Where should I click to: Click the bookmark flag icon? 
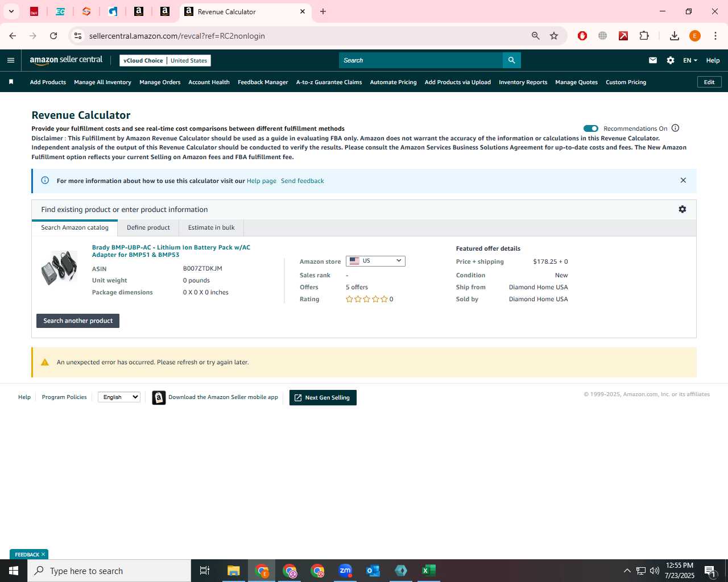coord(11,82)
